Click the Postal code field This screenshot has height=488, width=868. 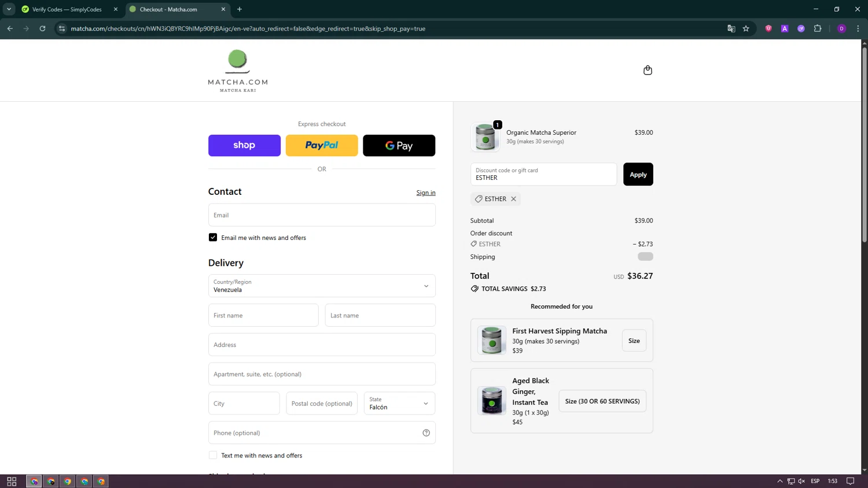tap(322, 404)
